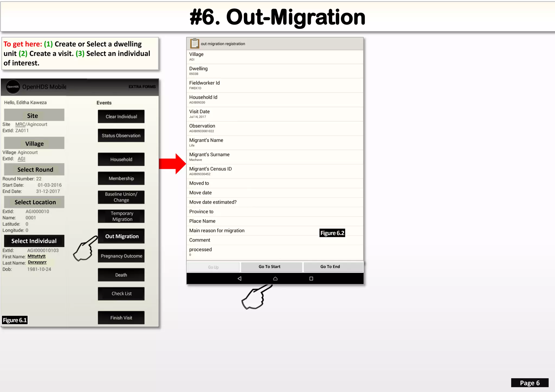Select the Visit Date Jul 14, 2017 row
Viewport: 555px width, 392px height.
click(x=275, y=114)
